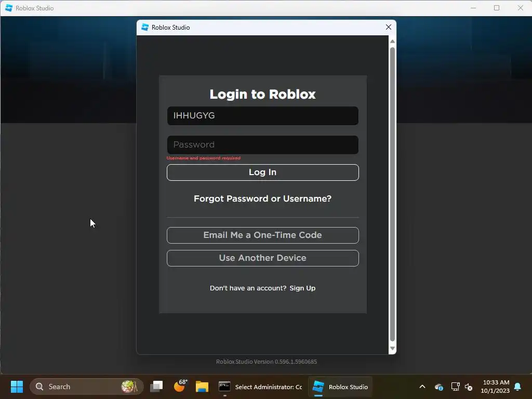
Task: Click the username field containing IHHUGYG
Action: (x=262, y=116)
